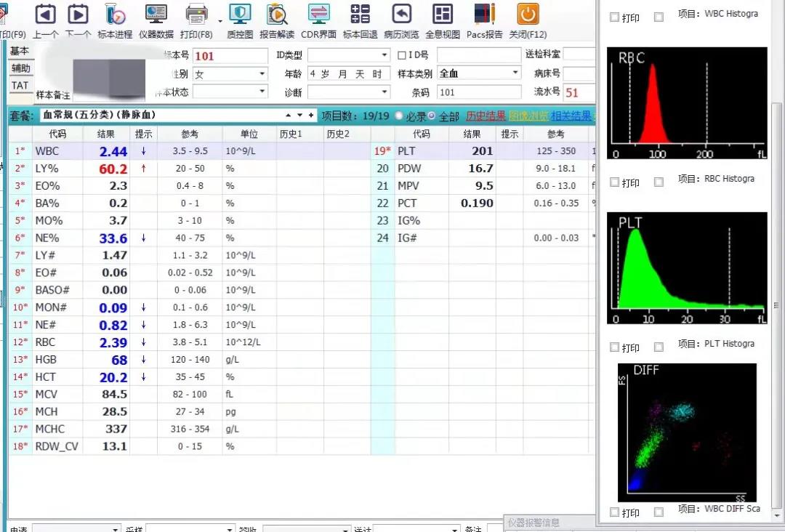Open print options arrow beside 打印(F8)
This screenshot has width=785, height=532.
[220, 21]
